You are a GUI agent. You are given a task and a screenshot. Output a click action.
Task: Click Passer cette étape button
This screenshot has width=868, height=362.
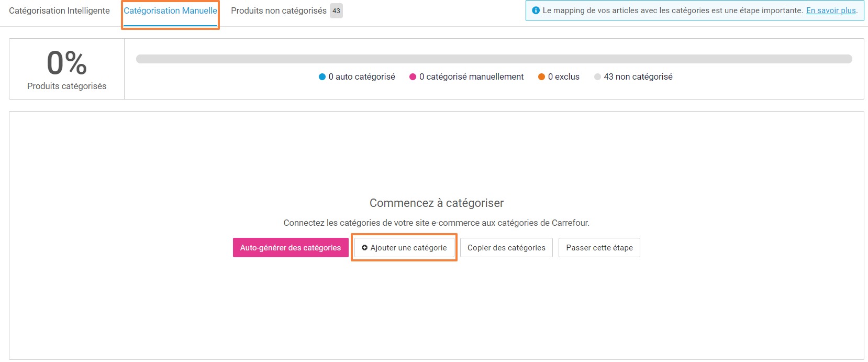599,248
